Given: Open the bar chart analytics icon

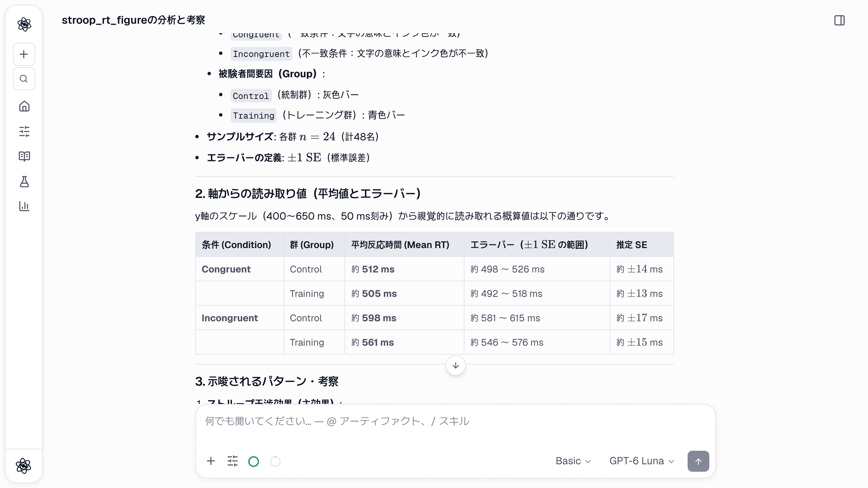Looking at the screenshot, I should pyautogui.click(x=24, y=206).
